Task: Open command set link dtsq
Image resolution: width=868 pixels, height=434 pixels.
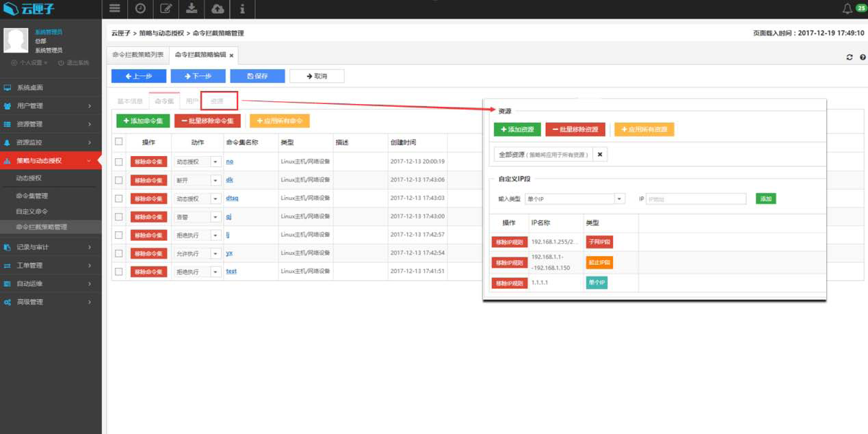Action: [232, 198]
